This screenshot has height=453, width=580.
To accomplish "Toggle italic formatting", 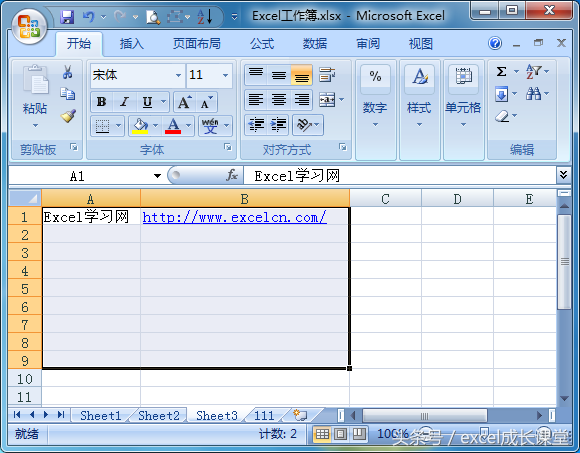I will [125, 102].
